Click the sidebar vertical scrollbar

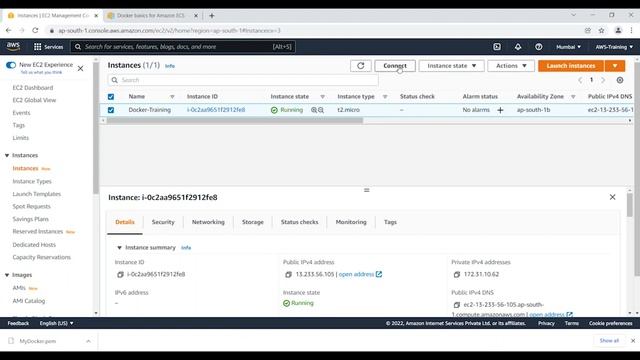click(x=96, y=129)
